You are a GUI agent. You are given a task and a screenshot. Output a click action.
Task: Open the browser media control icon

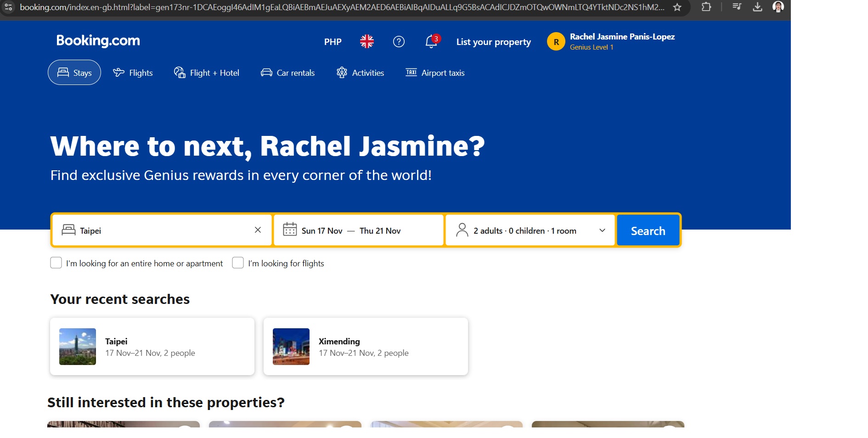(737, 7)
